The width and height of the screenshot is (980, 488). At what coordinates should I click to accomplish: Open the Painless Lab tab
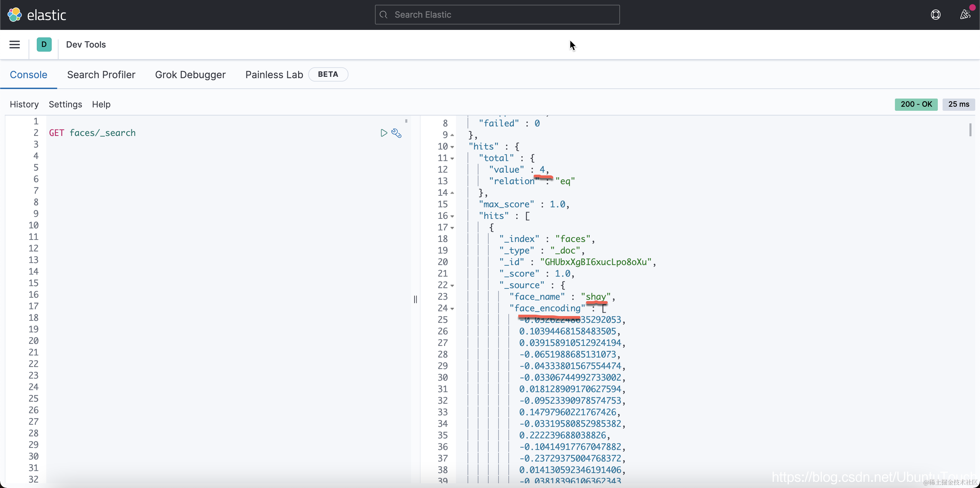pyautogui.click(x=274, y=74)
